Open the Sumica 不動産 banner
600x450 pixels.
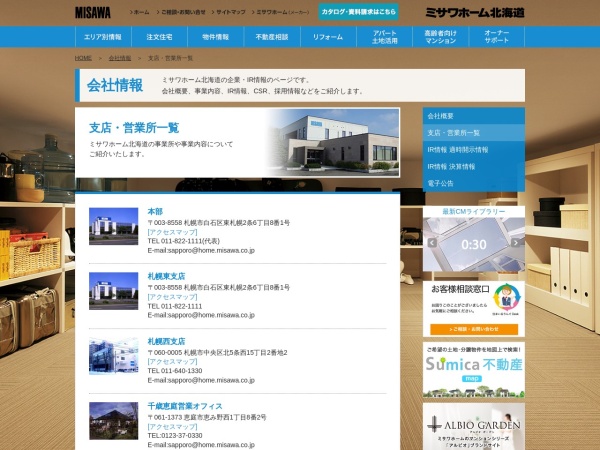point(474,370)
